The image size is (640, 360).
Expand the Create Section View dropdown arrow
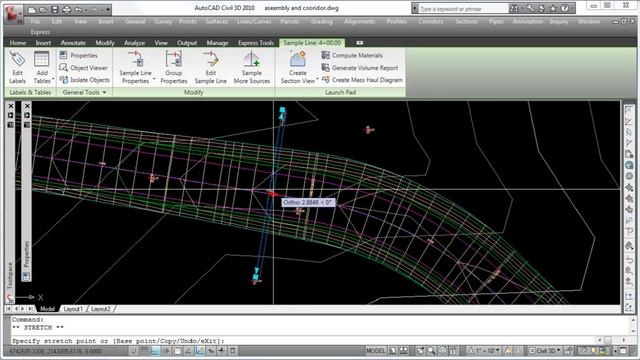[x=317, y=79]
